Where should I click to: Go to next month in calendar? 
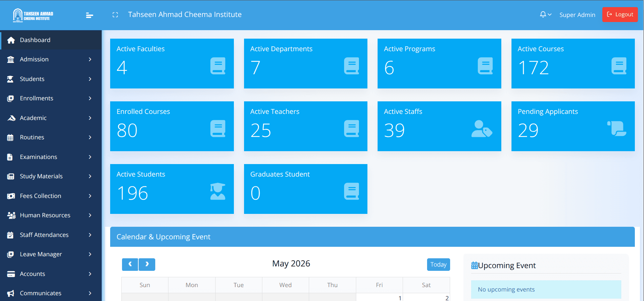(147, 264)
